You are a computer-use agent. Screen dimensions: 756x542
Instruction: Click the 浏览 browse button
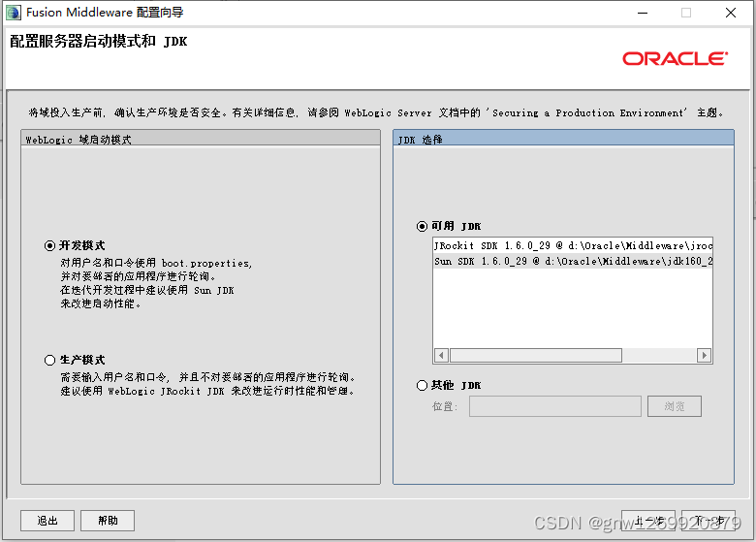click(x=674, y=406)
